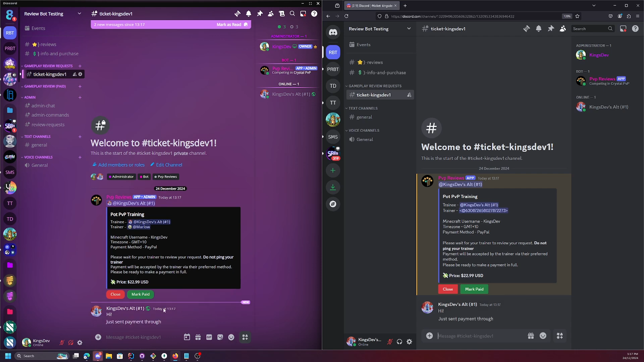Toggle microphone mute in browser user panel
This screenshot has height=362, width=644.
[x=390, y=342]
